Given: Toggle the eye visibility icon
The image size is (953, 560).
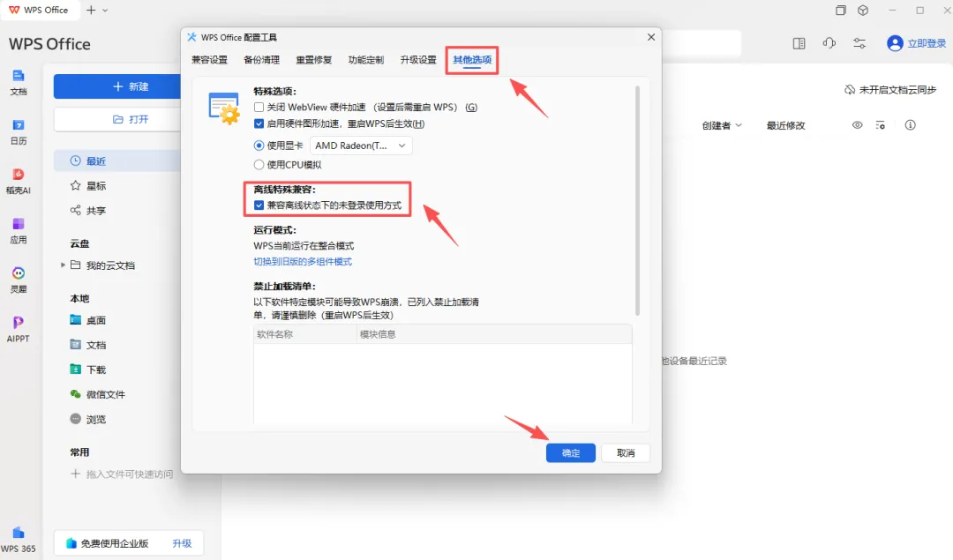Looking at the screenshot, I should (x=857, y=125).
